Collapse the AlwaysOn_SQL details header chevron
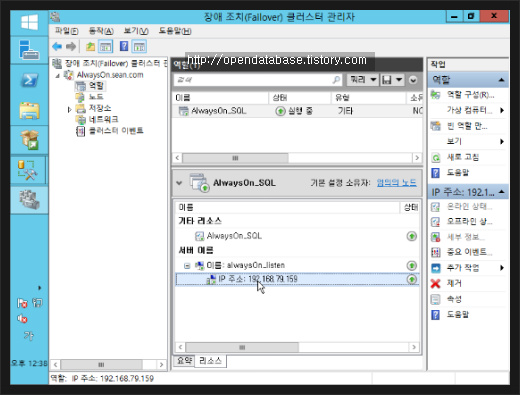 click(x=179, y=183)
